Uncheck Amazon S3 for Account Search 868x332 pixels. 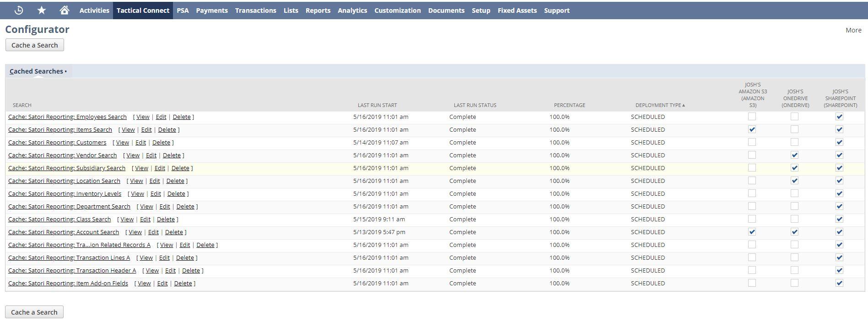752,232
